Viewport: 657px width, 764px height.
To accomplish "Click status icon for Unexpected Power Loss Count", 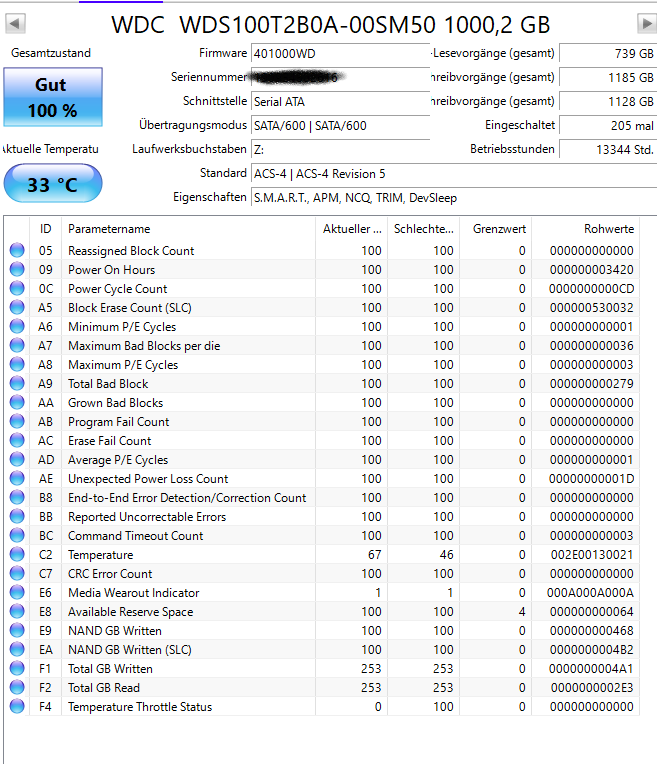I will pos(17,478).
